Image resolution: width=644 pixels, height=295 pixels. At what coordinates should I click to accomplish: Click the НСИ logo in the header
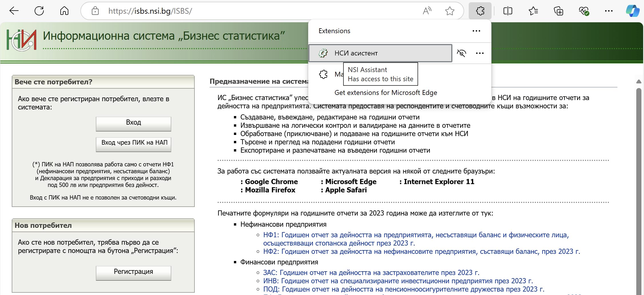22,40
